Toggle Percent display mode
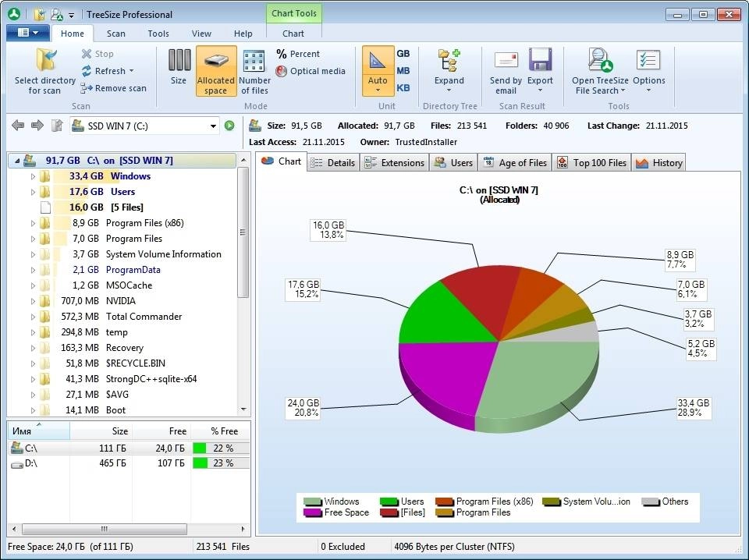 (297, 54)
